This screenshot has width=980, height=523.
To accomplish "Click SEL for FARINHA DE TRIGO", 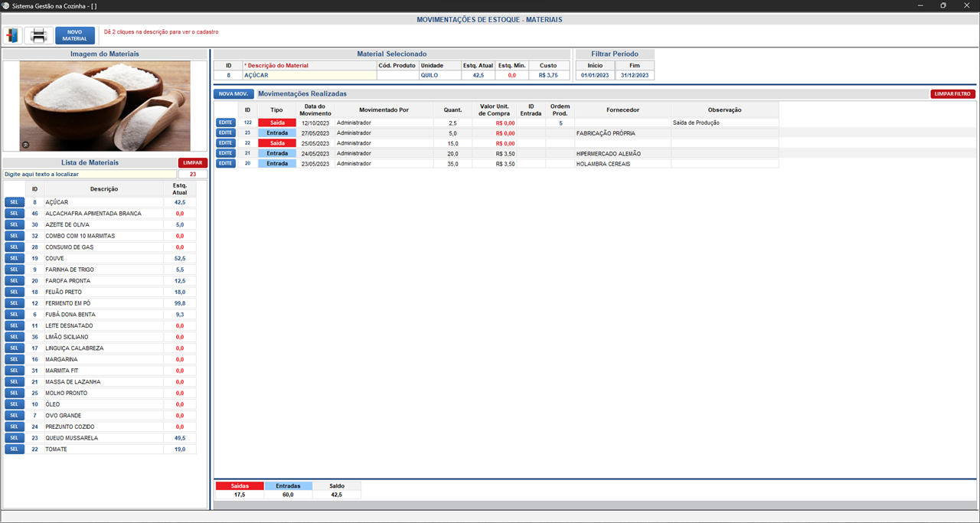I will point(15,270).
